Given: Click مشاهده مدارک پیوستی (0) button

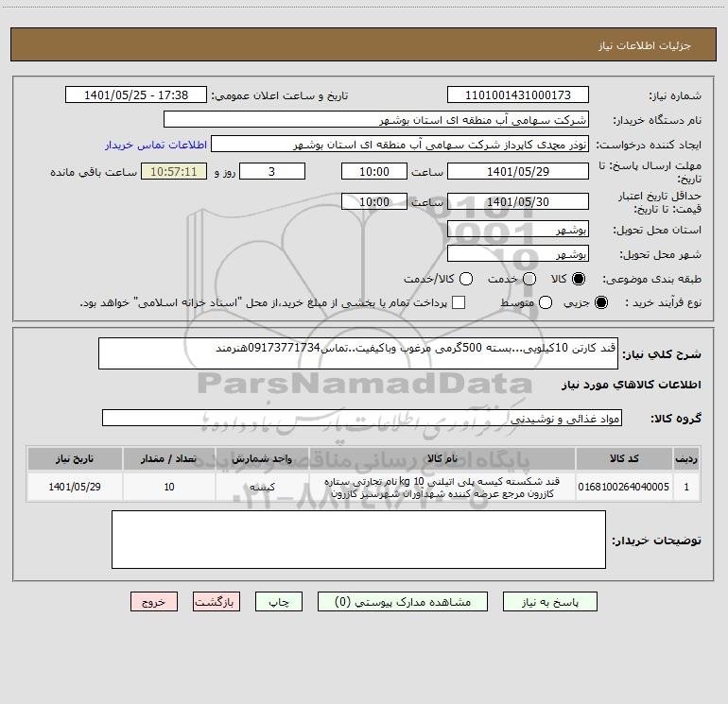Looking at the screenshot, I should 403,602.
